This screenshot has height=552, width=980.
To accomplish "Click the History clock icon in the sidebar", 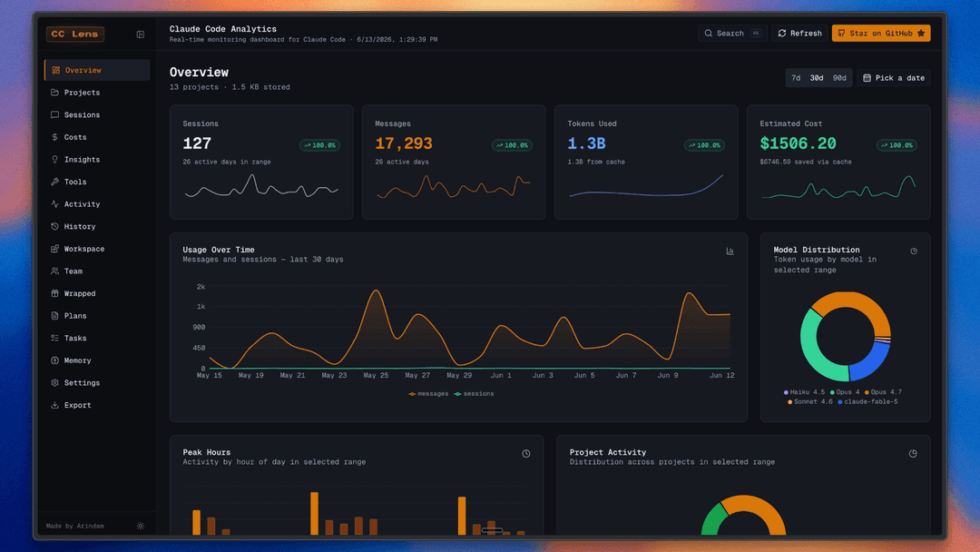I will point(55,226).
